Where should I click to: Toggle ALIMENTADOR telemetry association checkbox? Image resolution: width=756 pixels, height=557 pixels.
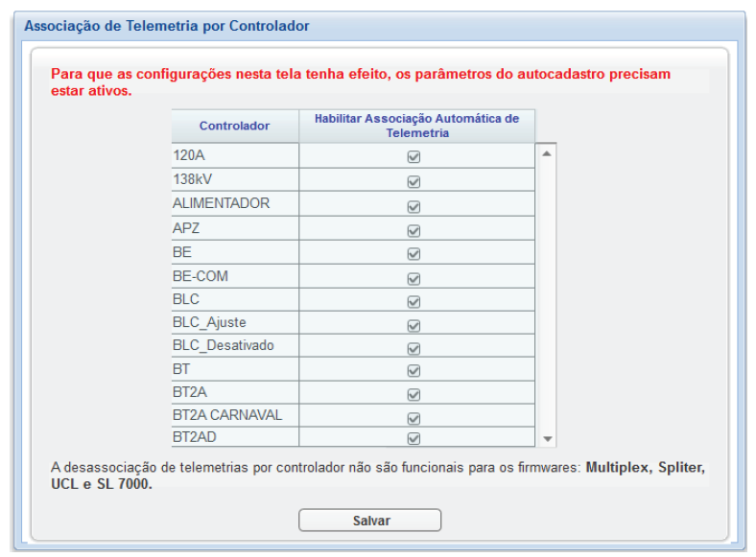(414, 206)
